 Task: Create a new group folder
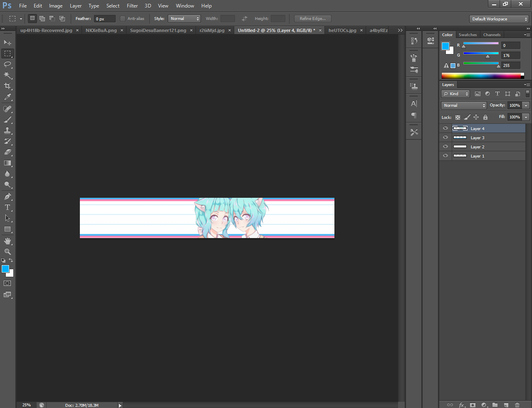(495, 405)
